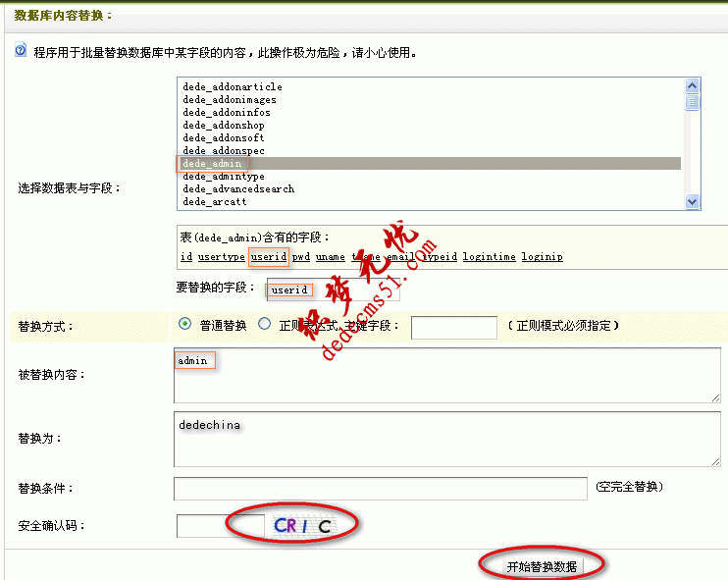
Task: Click the help question mark icon
Action: pos(20,51)
